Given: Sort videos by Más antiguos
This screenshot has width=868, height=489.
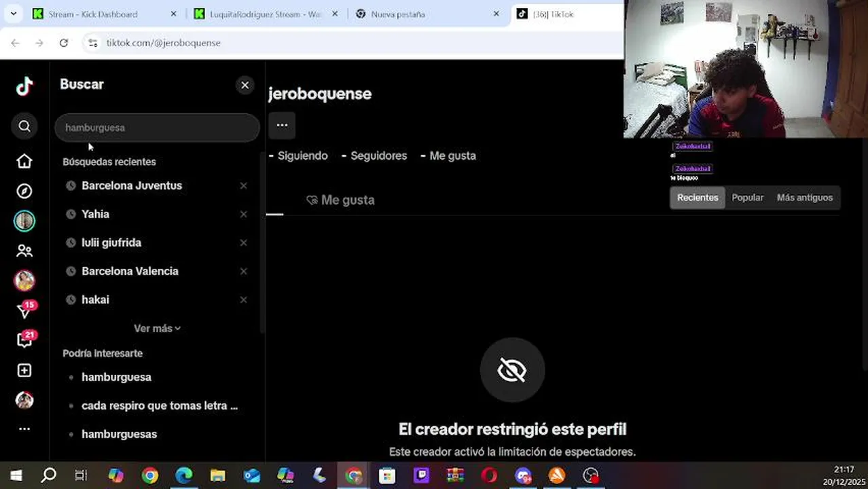Looking at the screenshot, I should [x=805, y=198].
